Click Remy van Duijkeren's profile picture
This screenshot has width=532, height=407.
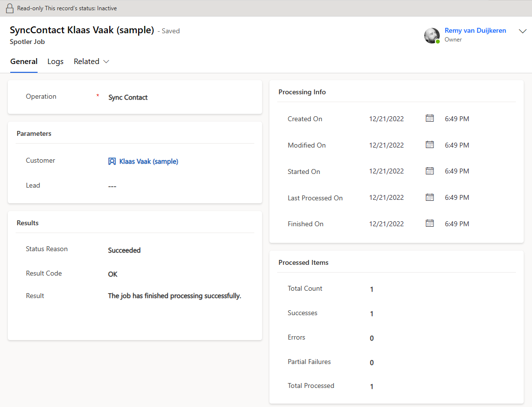pyautogui.click(x=432, y=35)
